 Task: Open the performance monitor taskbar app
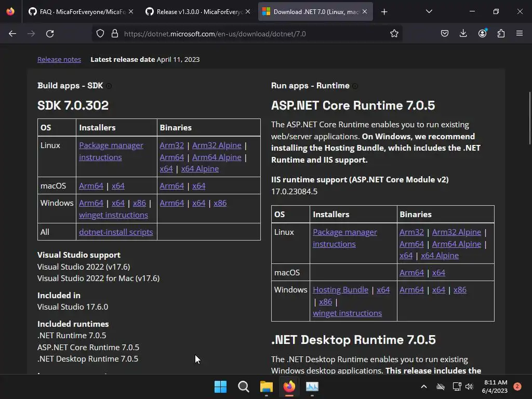312,387
